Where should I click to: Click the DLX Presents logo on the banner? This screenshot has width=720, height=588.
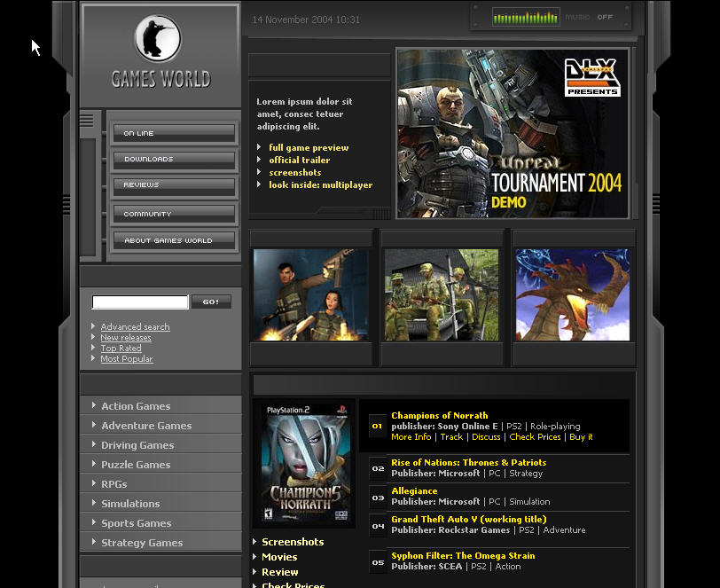coord(592,77)
